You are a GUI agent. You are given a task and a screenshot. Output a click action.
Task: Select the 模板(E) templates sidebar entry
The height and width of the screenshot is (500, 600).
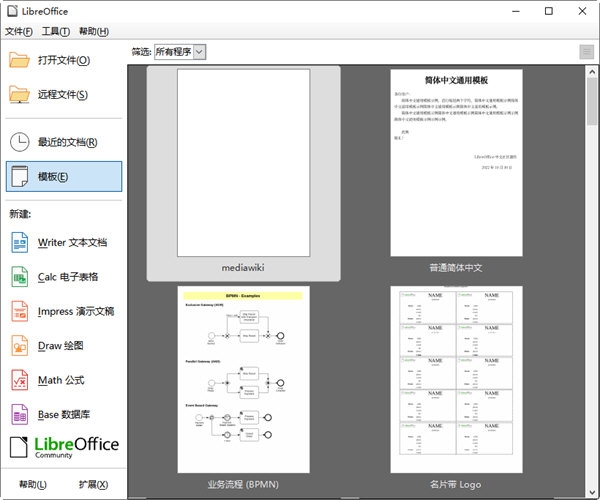pyautogui.click(x=64, y=176)
